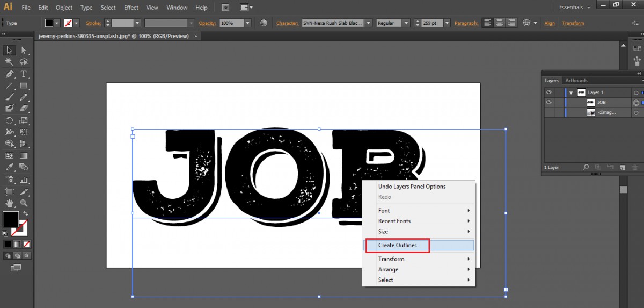
Task: Collapse the Layer 1 disclosure triangle
Action: click(x=571, y=92)
